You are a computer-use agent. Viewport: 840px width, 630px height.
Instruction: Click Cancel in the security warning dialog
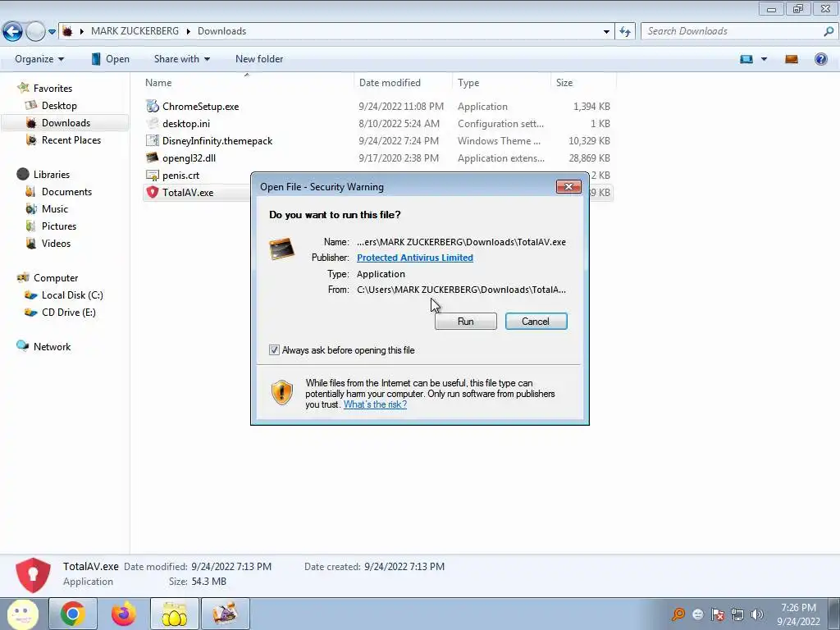coord(536,321)
